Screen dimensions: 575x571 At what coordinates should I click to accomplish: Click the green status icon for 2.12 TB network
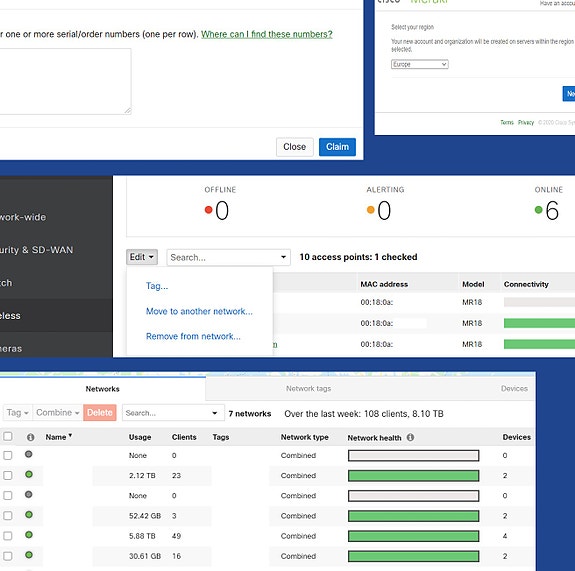click(29, 475)
